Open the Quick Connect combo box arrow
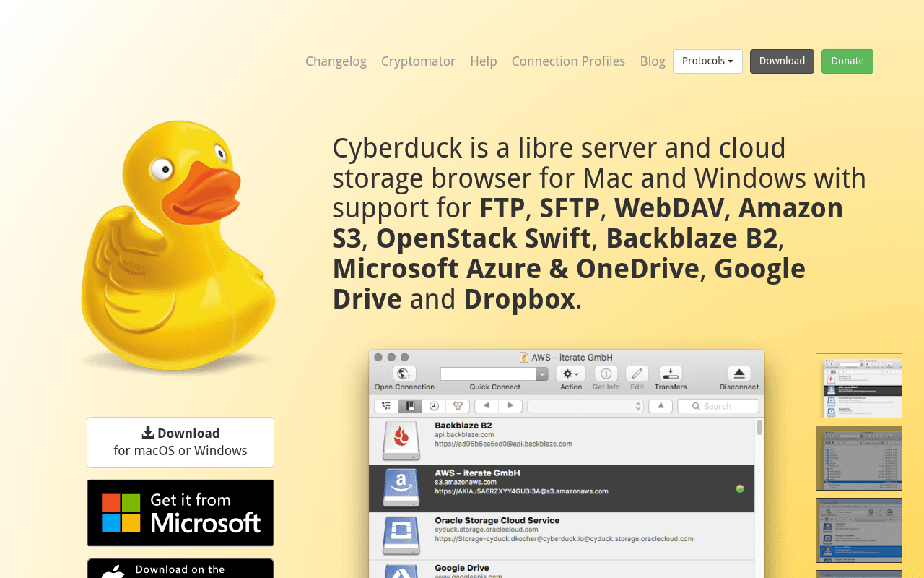Viewport: 924px width, 578px height. click(x=542, y=374)
